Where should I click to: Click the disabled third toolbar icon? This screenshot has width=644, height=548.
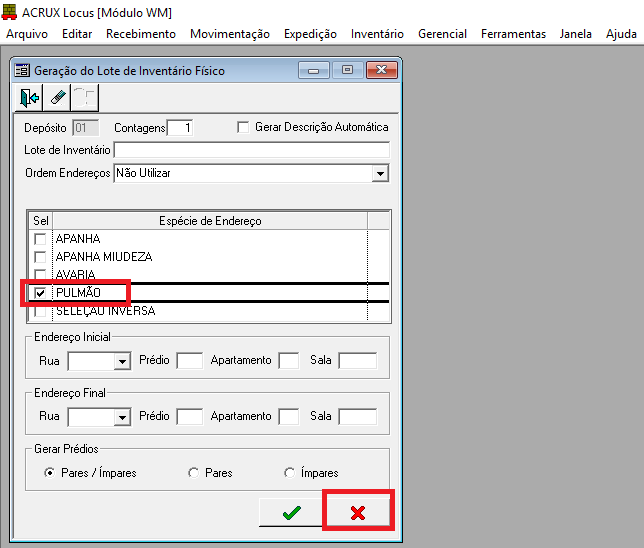(x=85, y=98)
